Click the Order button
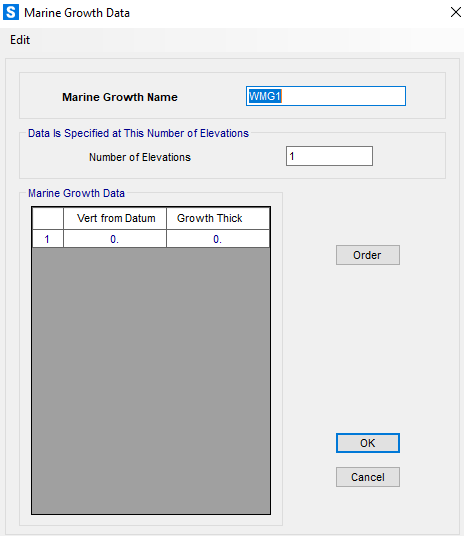The image size is (464, 536). coord(368,255)
